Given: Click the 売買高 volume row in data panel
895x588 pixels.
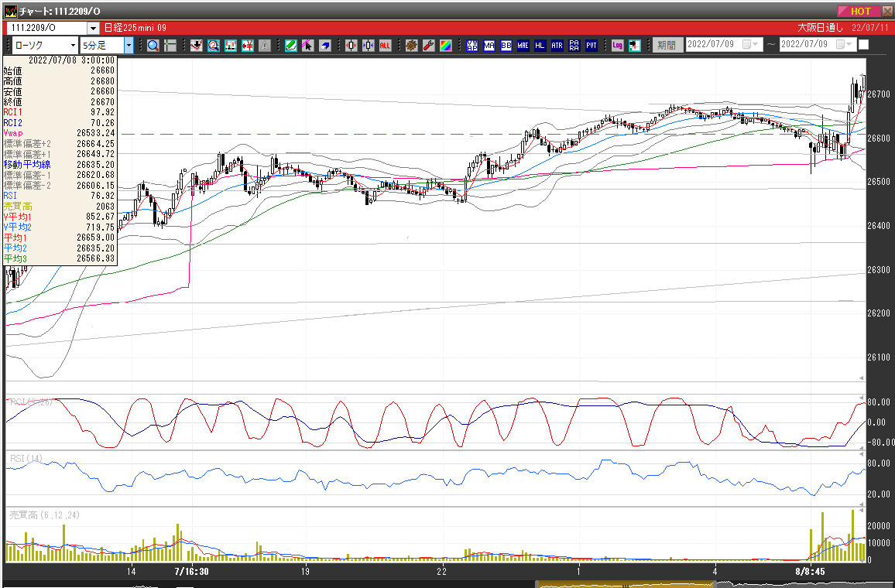Looking at the screenshot, I should pyautogui.click(x=60, y=207).
